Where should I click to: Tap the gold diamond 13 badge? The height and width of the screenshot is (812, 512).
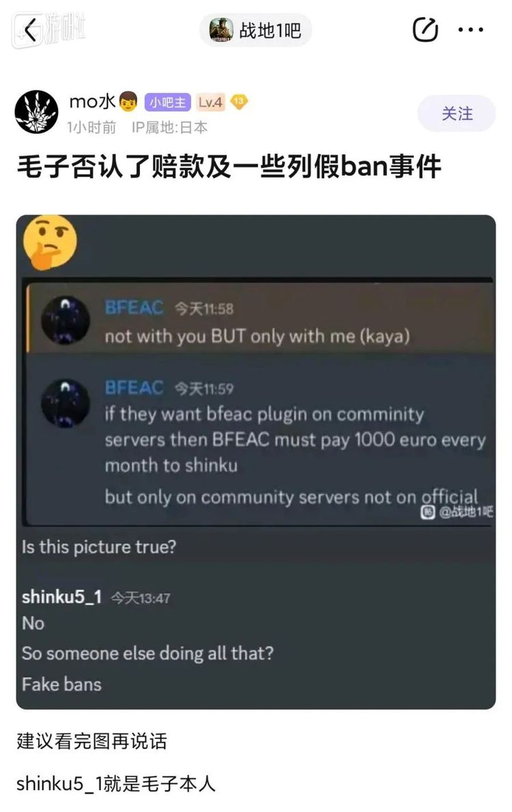239,102
